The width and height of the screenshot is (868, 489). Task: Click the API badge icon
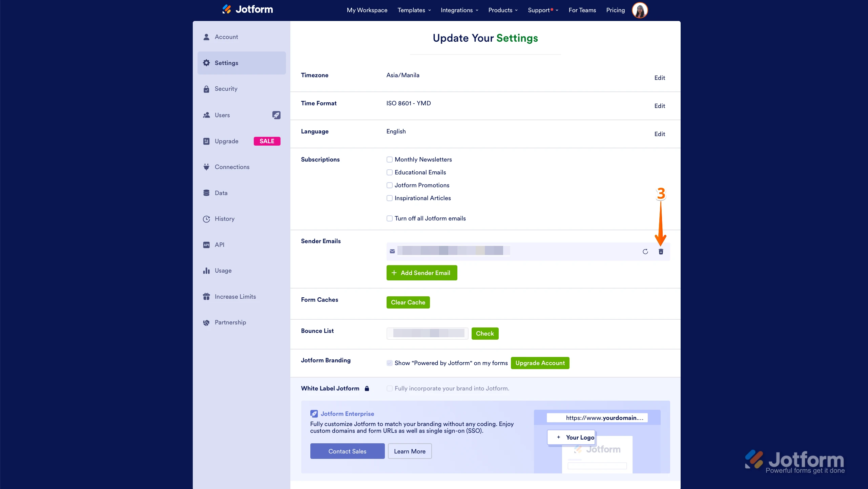(206, 245)
